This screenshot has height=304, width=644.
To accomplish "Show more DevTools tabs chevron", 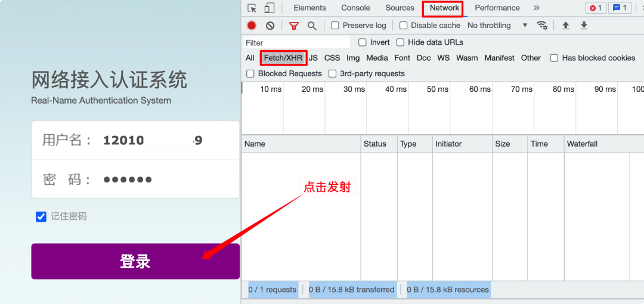I will 537,8.
